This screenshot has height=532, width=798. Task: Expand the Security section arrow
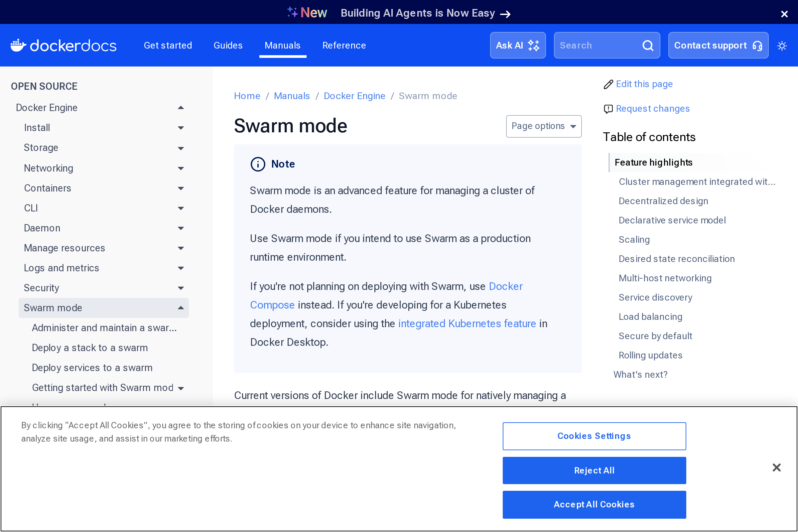(181, 288)
